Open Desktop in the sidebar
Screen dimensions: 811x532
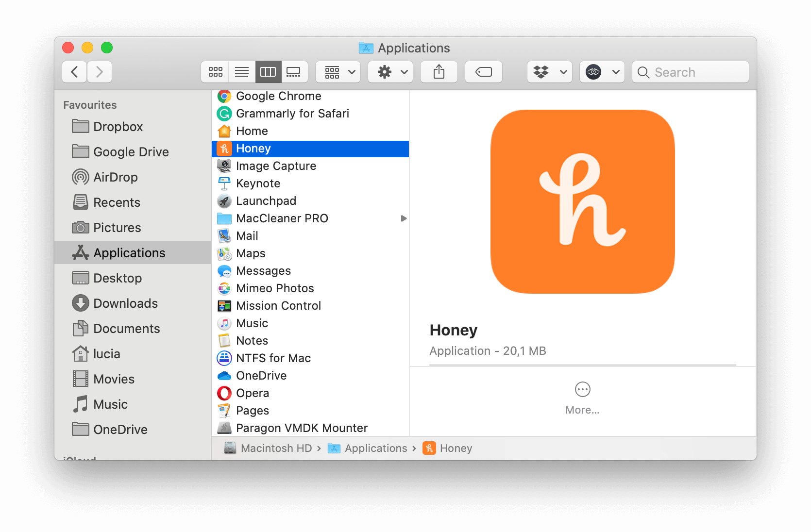[x=133, y=278]
